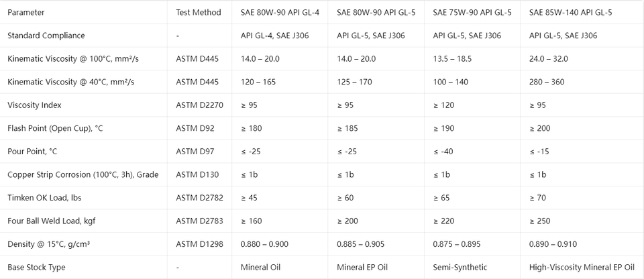The image size is (644, 279).
Task: Select the 0.885 – 0.905 density cell
Action: point(361,244)
